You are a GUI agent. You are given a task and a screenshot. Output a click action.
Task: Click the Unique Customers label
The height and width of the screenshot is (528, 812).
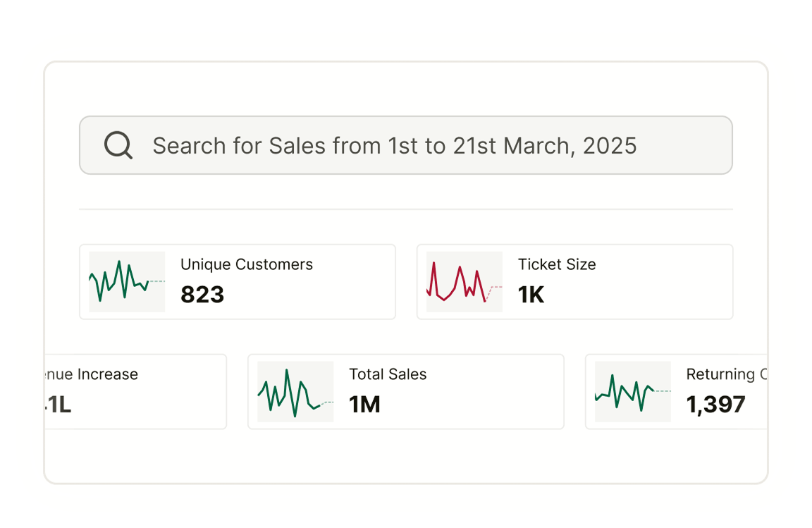click(x=247, y=265)
